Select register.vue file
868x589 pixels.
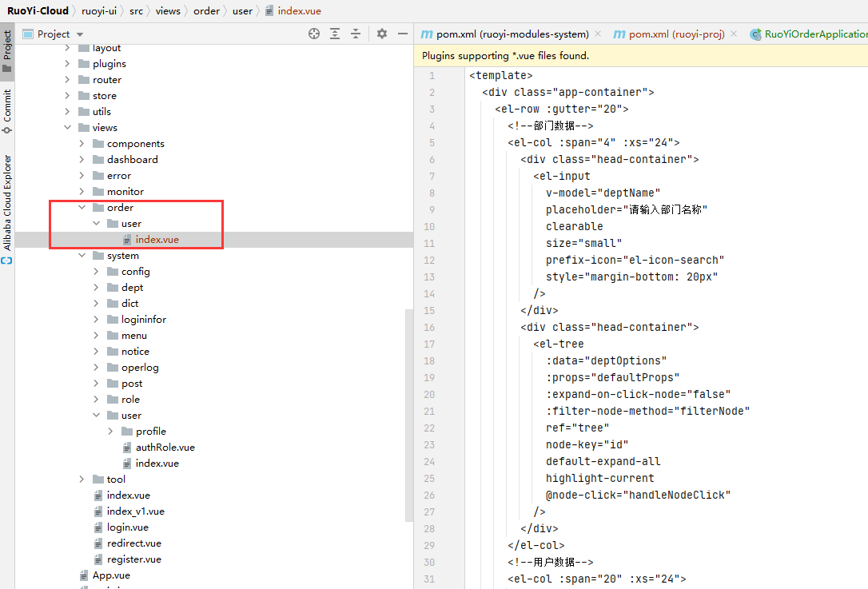click(134, 559)
